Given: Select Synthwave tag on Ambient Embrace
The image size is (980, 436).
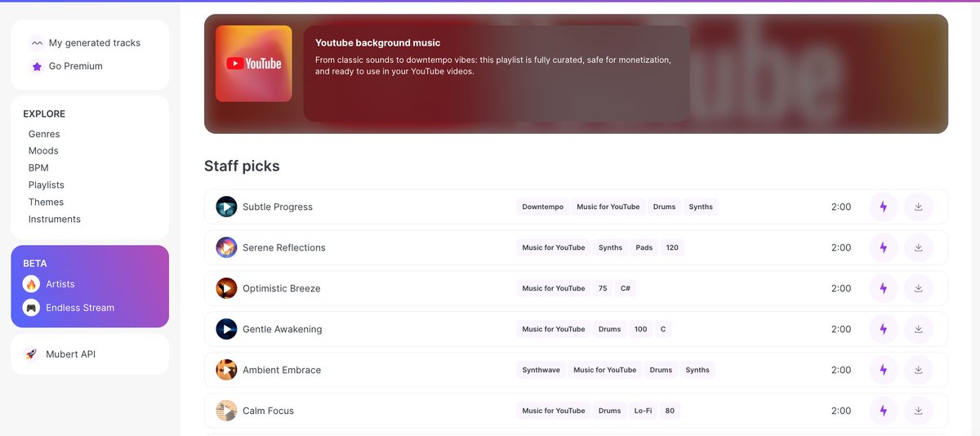Looking at the screenshot, I should pos(541,370).
